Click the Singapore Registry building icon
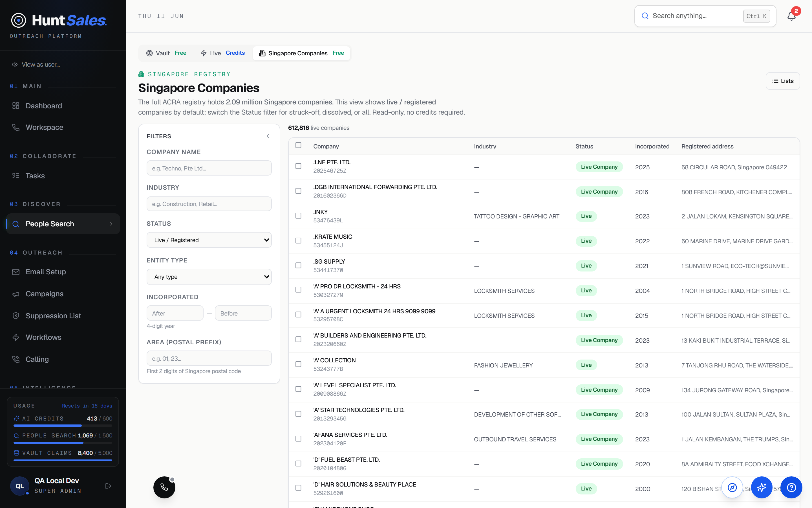The width and height of the screenshot is (812, 508). tap(141, 74)
